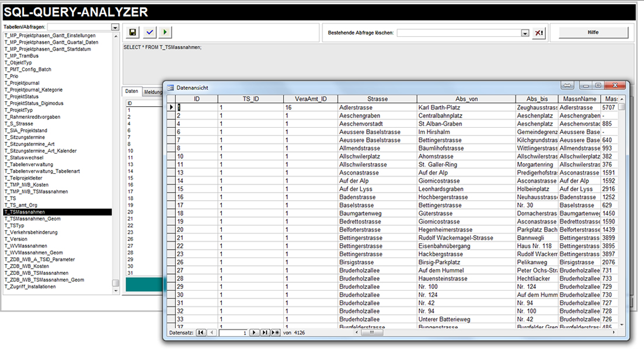Click the Strasse column header

click(377, 99)
